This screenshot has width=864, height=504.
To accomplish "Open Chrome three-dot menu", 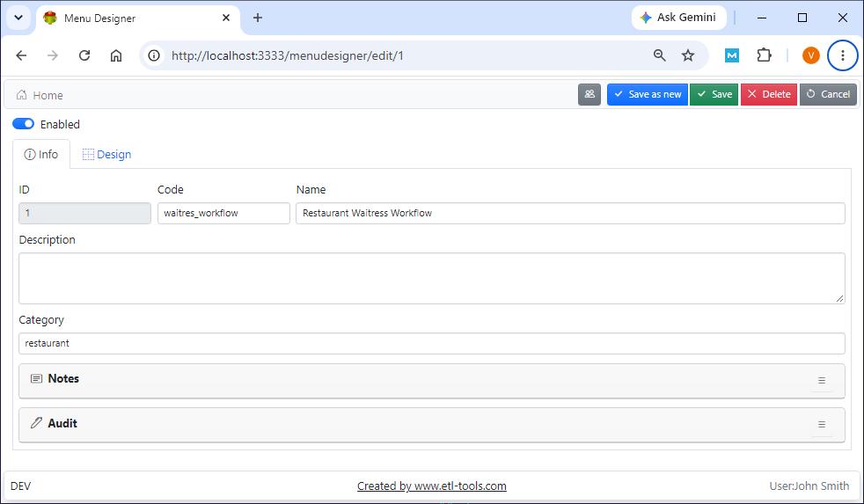I will pos(843,55).
